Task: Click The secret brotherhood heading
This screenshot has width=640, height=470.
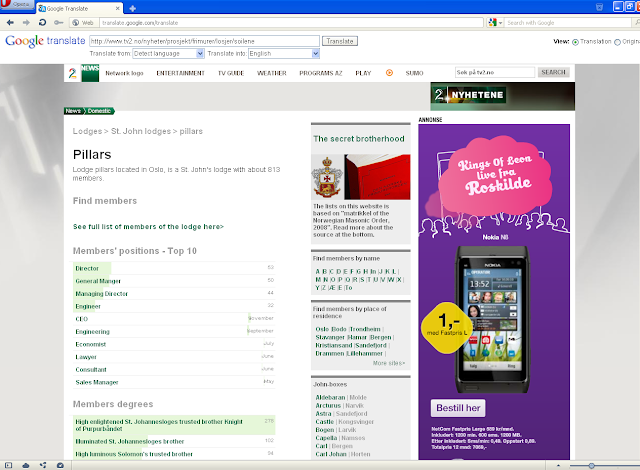Action: [x=359, y=139]
